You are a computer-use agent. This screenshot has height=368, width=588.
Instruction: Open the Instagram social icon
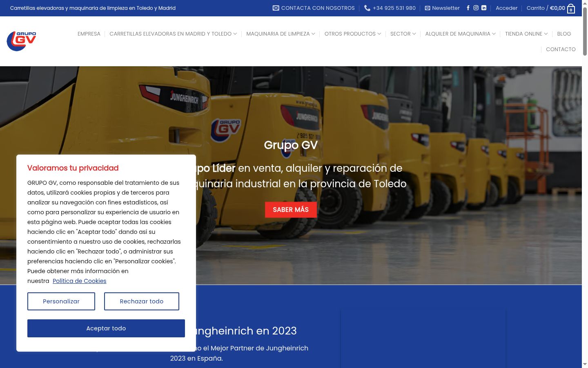pyautogui.click(x=476, y=8)
